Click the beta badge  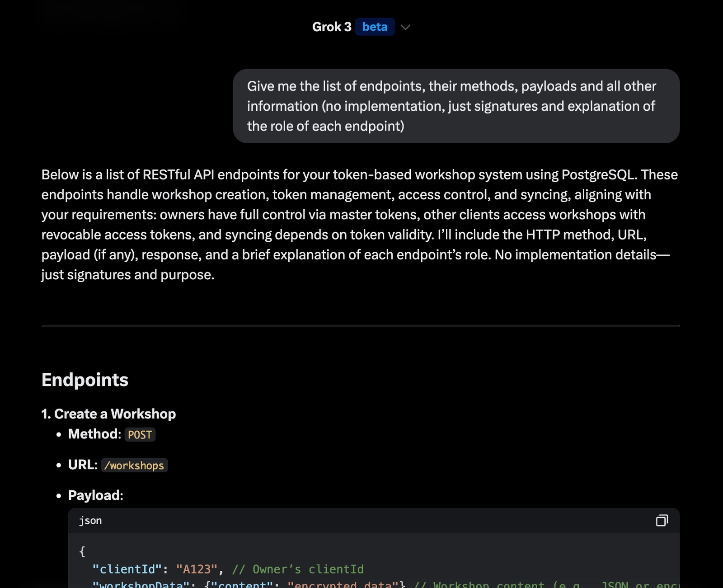click(375, 27)
